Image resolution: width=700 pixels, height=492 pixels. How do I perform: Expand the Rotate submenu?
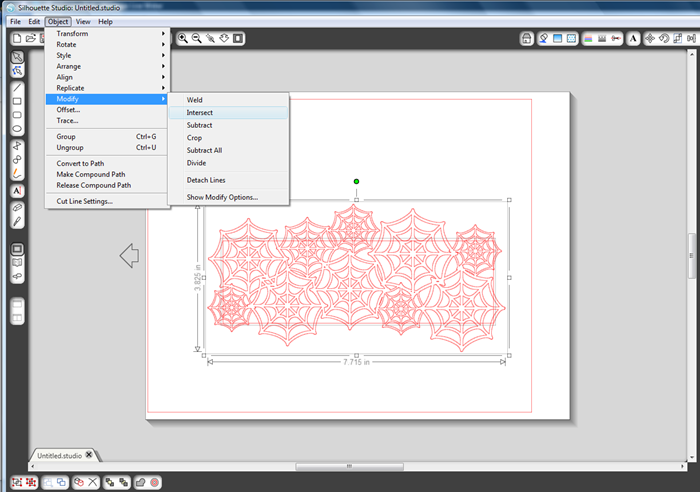106,44
